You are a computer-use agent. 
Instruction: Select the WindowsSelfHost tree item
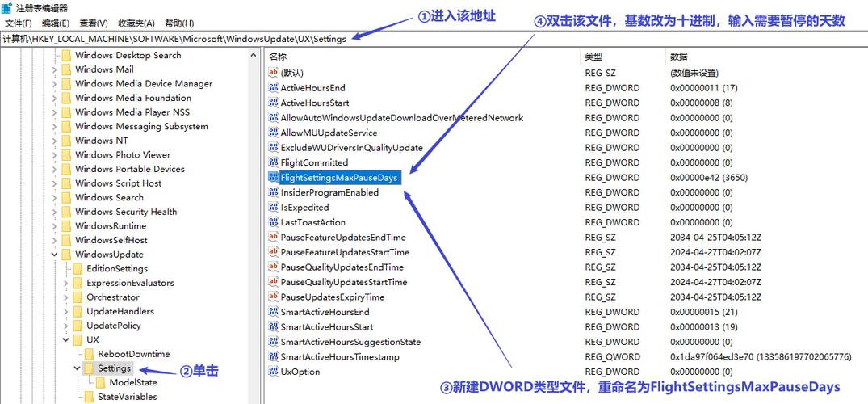click(111, 240)
